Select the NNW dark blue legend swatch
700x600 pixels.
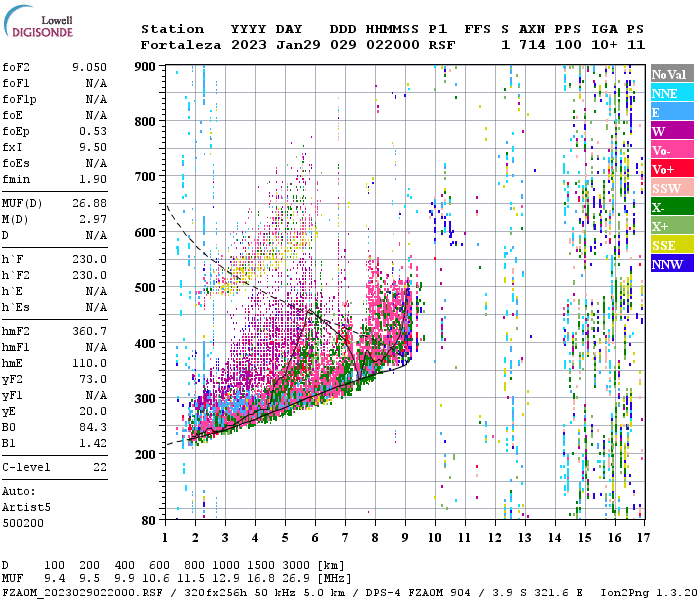(x=672, y=263)
